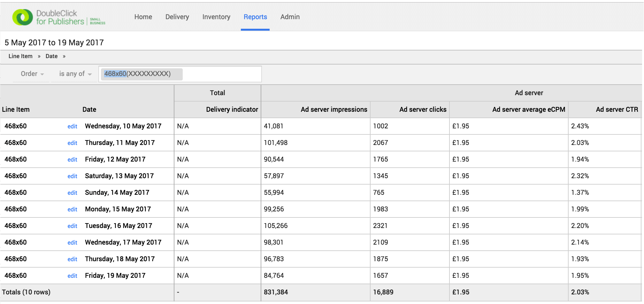Edit the Wednesday, 10 May 2017 line item

[72, 126]
